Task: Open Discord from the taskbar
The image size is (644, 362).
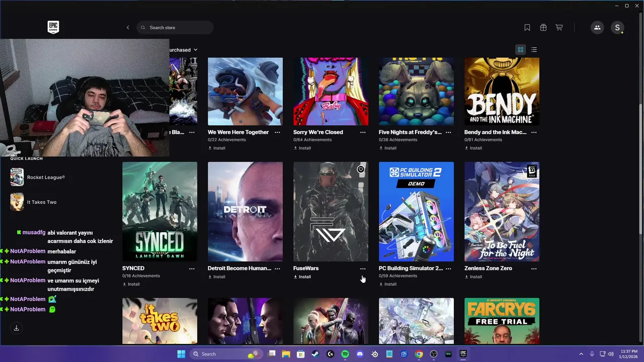Action: 360,354
